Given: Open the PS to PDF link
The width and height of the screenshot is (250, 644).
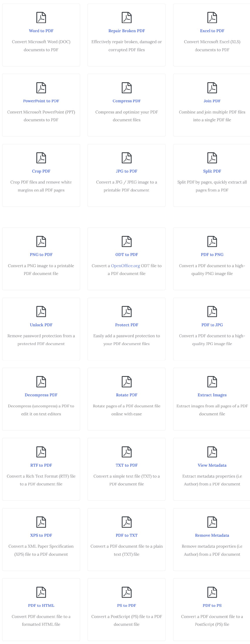Looking at the screenshot, I should [x=127, y=606].
